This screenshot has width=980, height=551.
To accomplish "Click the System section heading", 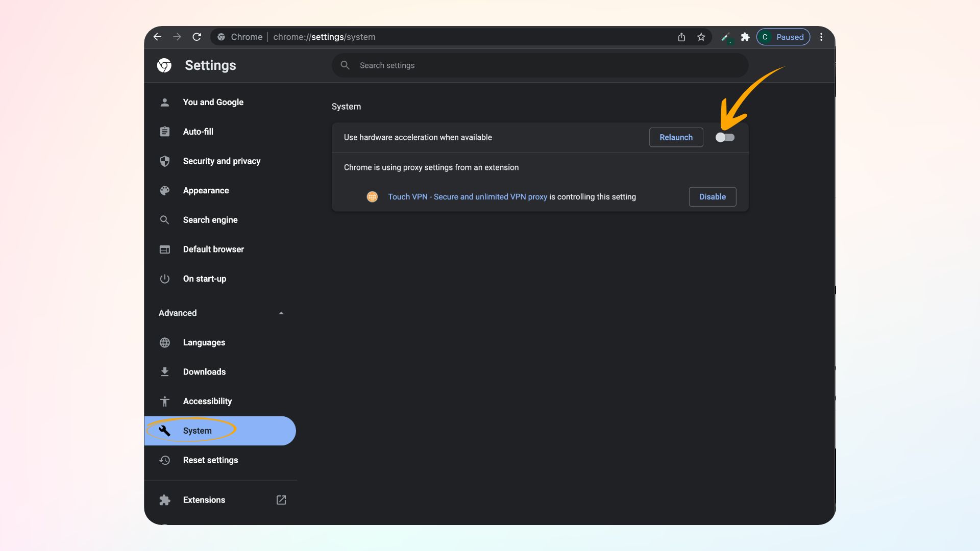I will coord(346,107).
